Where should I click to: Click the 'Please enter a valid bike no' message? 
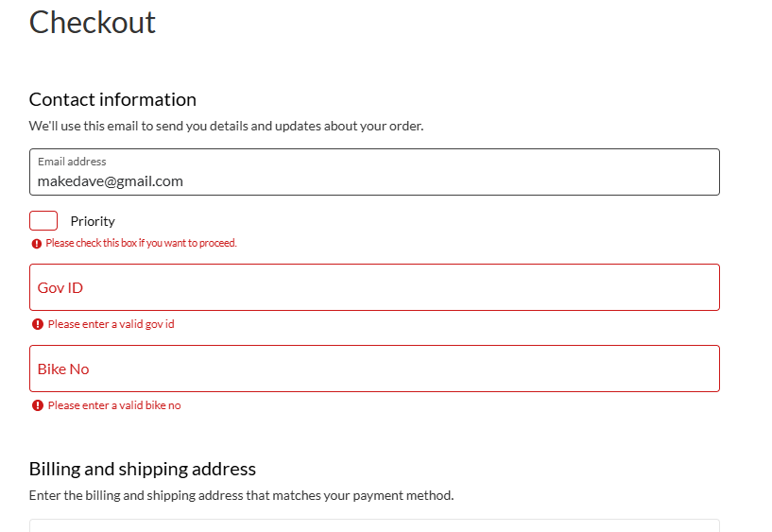tap(113, 405)
